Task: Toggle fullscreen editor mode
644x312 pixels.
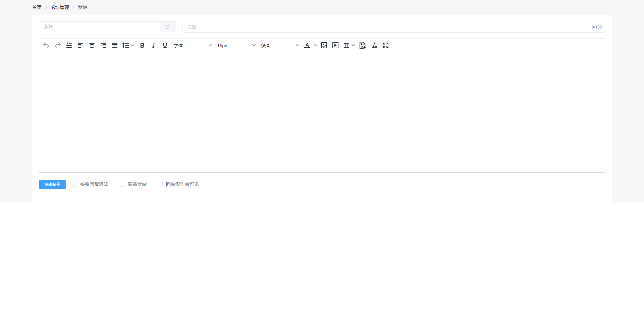Action: pos(386,45)
